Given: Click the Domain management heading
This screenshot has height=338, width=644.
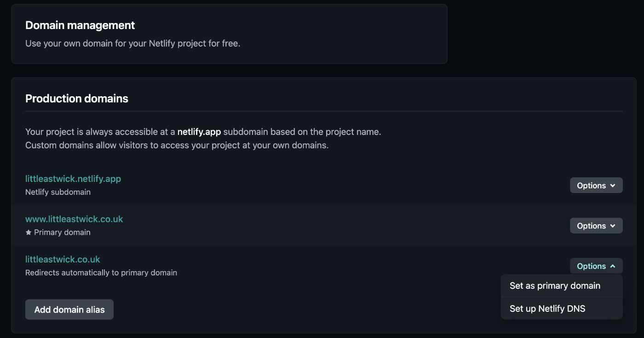Looking at the screenshot, I should coord(80,25).
